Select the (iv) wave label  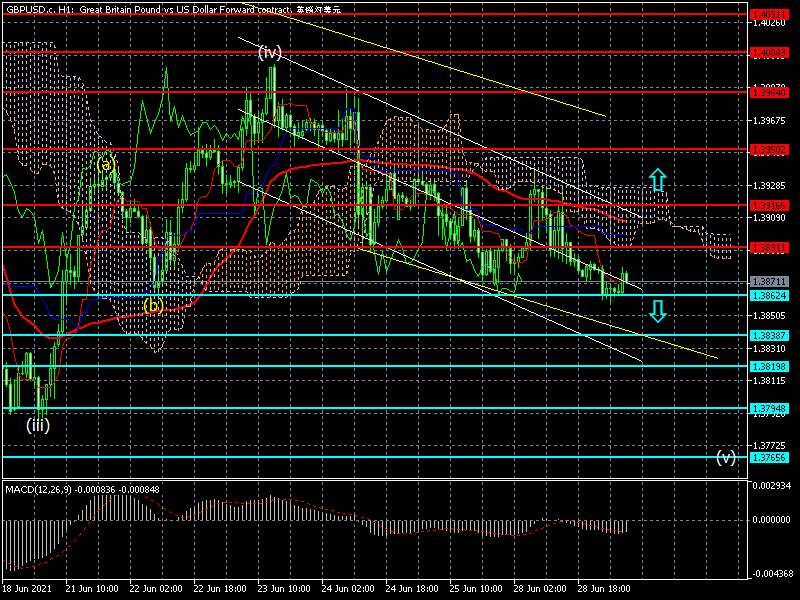click(269, 53)
